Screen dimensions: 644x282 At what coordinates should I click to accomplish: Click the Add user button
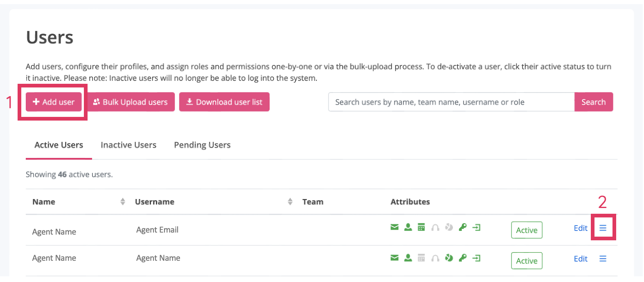pos(54,102)
